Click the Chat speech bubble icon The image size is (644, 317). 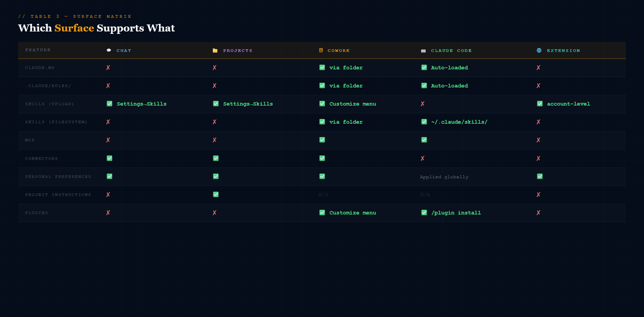click(x=109, y=50)
